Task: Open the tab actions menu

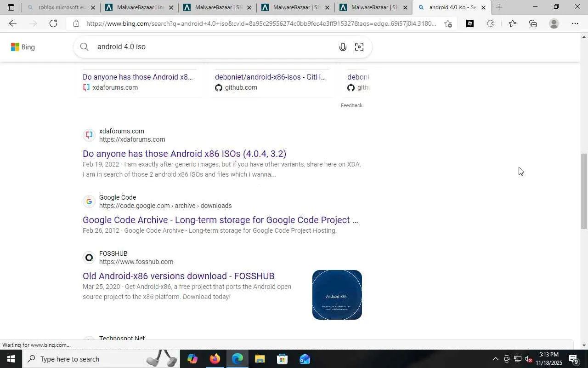Action: [x=11, y=7]
